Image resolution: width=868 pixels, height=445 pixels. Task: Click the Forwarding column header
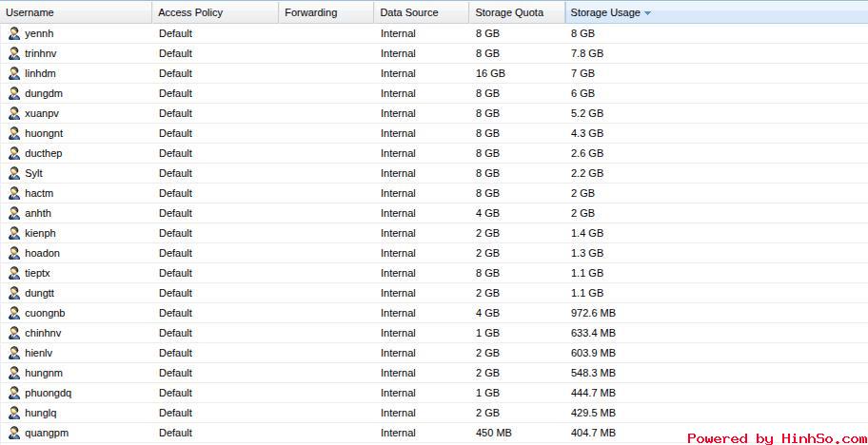tap(310, 12)
